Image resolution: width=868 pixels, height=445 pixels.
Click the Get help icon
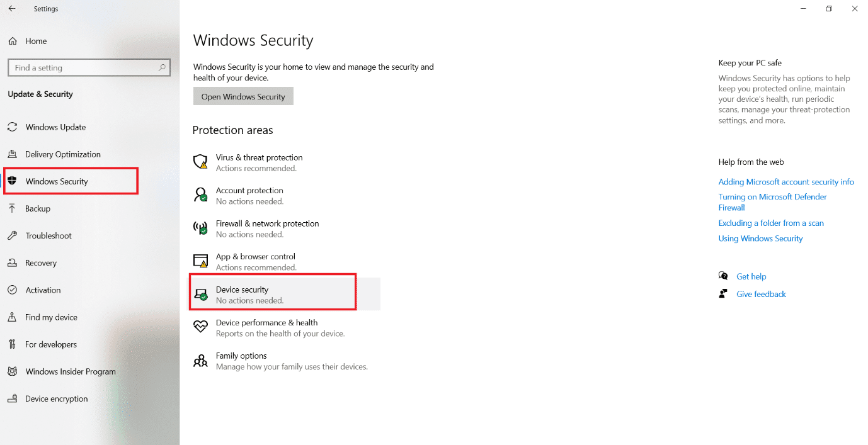724,276
